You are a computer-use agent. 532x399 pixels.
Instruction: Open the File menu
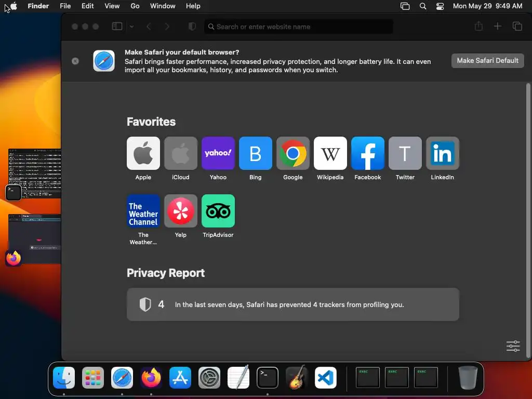65,6
